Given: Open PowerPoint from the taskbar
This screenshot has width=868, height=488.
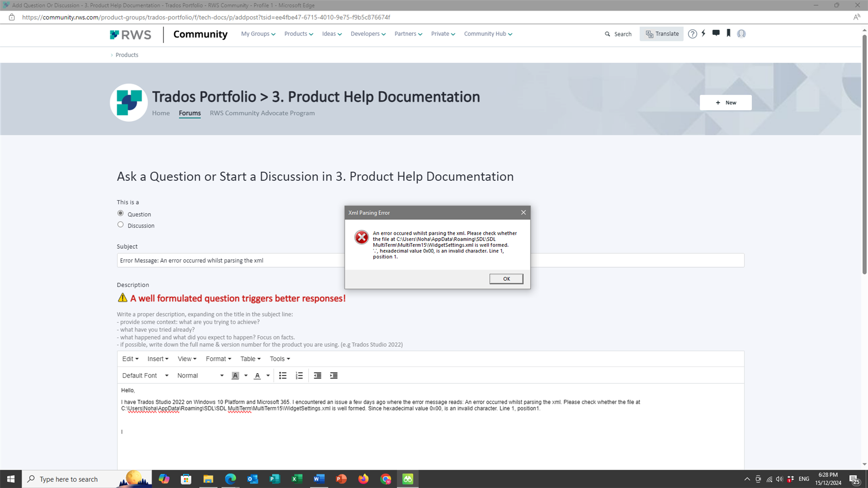Looking at the screenshot, I should click(341, 479).
